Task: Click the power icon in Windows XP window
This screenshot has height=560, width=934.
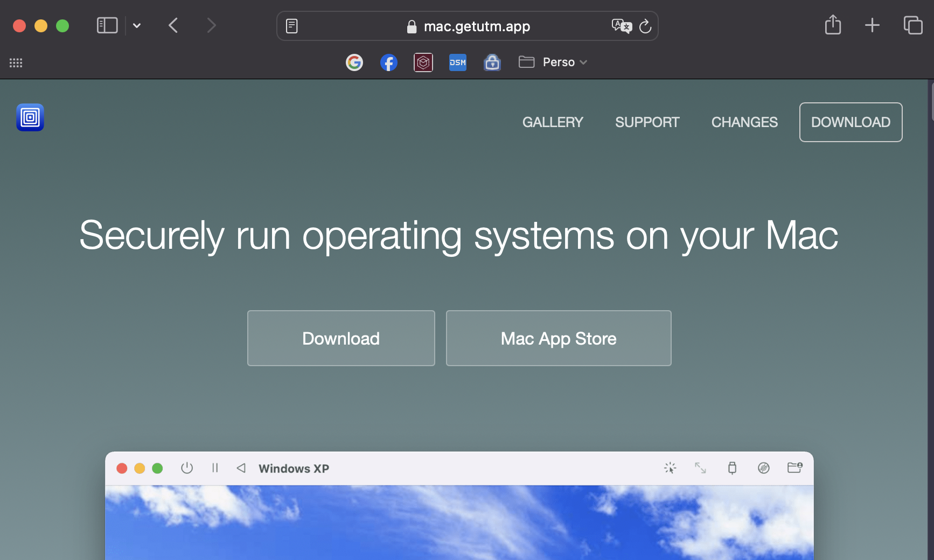Action: tap(187, 468)
